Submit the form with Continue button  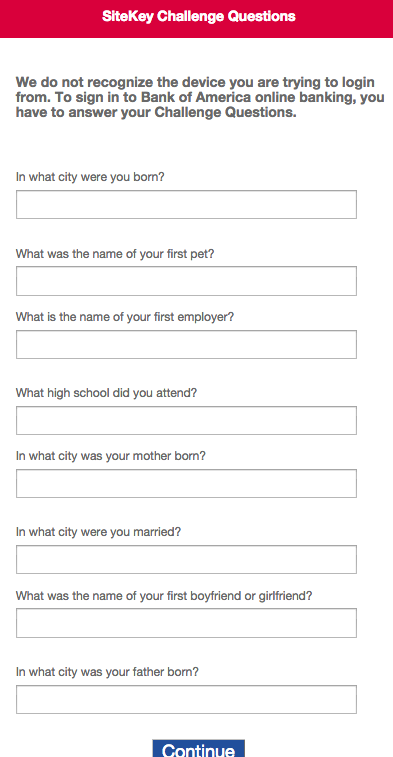[x=198, y=749]
